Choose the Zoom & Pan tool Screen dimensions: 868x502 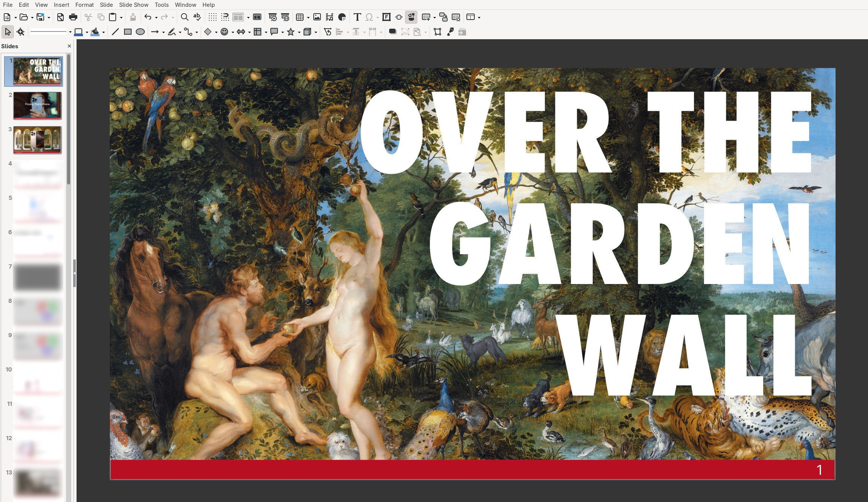point(21,32)
